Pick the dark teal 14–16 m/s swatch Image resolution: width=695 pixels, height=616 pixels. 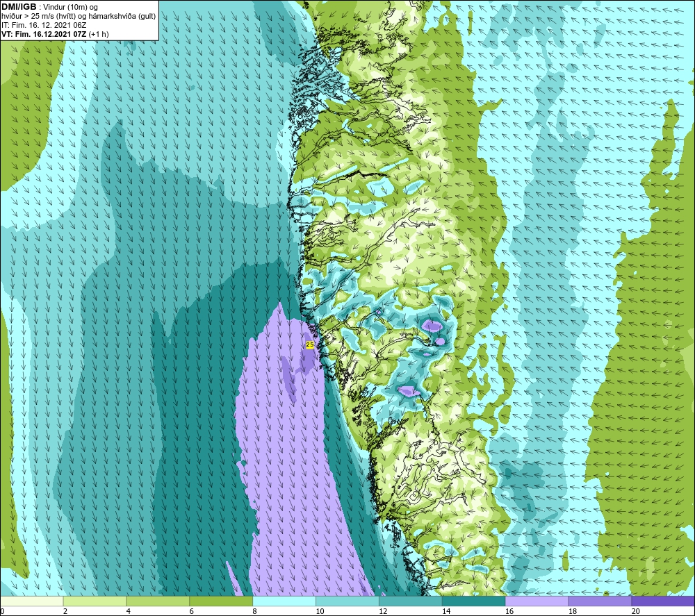474,601
